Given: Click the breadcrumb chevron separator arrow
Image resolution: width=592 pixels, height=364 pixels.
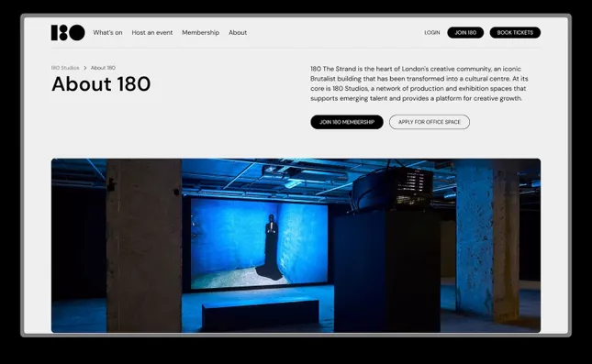Looking at the screenshot, I should [85, 68].
